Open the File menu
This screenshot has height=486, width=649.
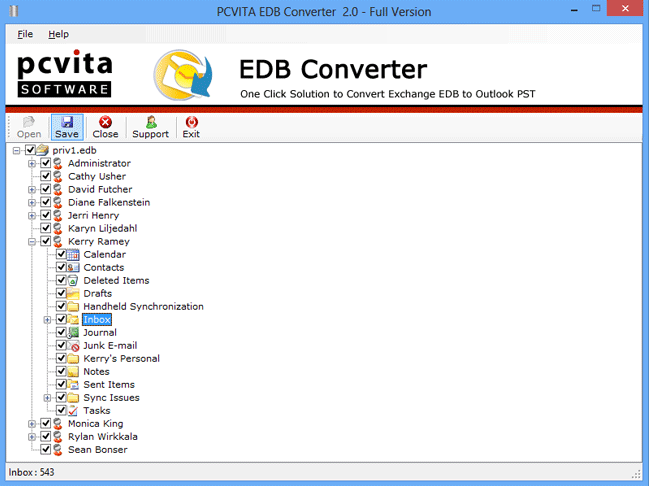point(25,34)
